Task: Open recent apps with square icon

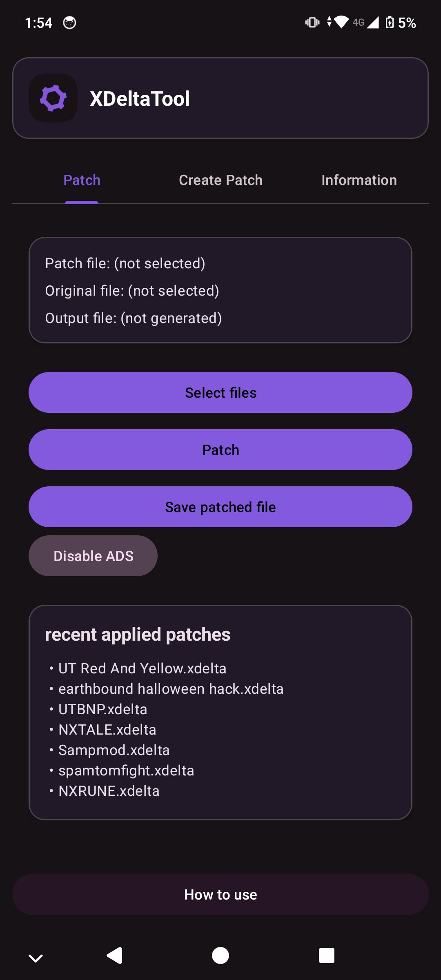Action: click(x=326, y=955)
